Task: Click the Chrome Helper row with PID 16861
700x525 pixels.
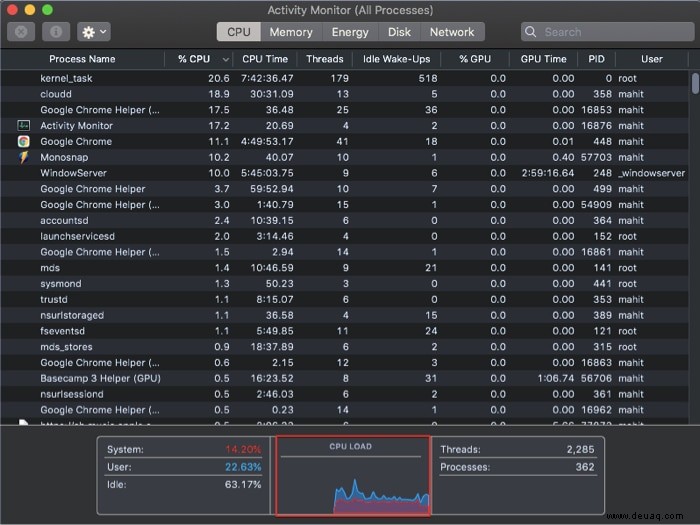Action: [x=344, y=252]
